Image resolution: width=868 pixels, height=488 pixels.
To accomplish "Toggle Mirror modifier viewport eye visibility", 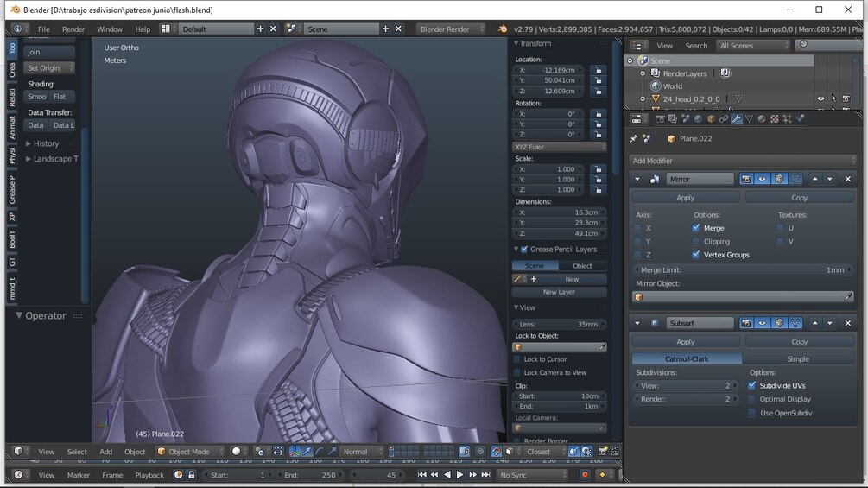I will pos(763,179).
